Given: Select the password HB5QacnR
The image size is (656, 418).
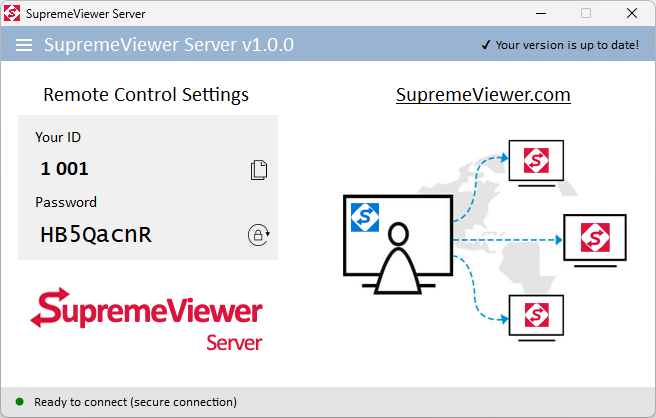Looking at the screenshot, I should tap(96, 234).
